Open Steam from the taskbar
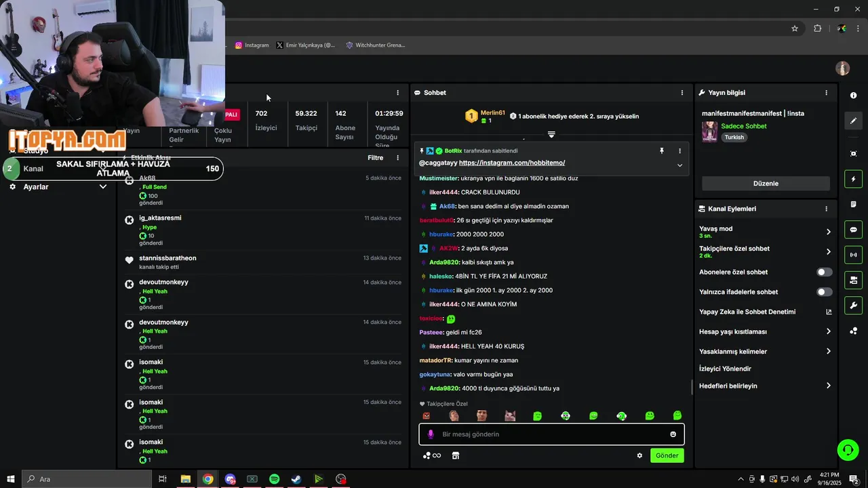 tap(296, 479)
